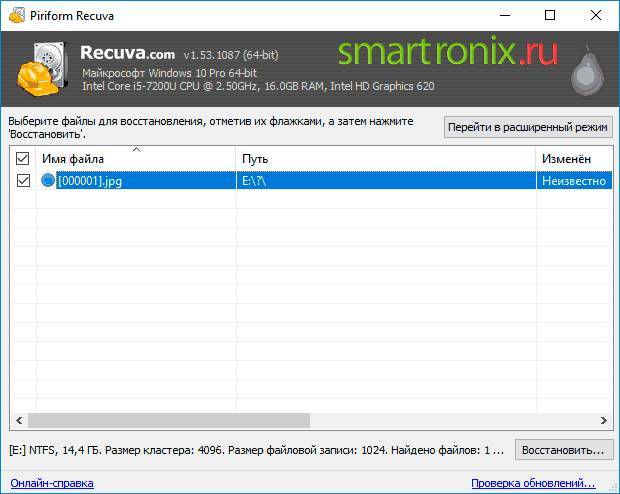Sort by the Имя файла column
The height and width of the screenshot is (494, 620).
coord(136,159)
